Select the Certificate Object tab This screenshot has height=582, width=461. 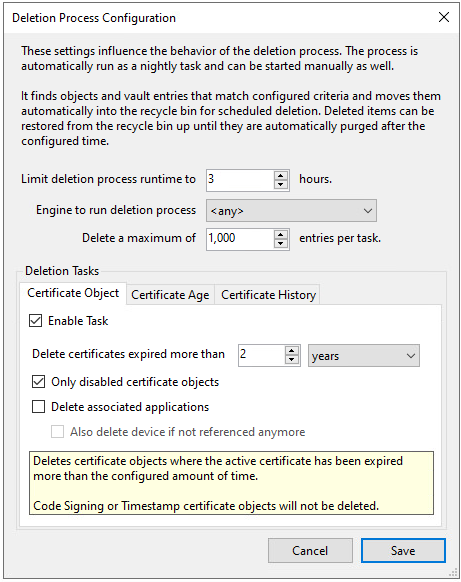[73, 293]
